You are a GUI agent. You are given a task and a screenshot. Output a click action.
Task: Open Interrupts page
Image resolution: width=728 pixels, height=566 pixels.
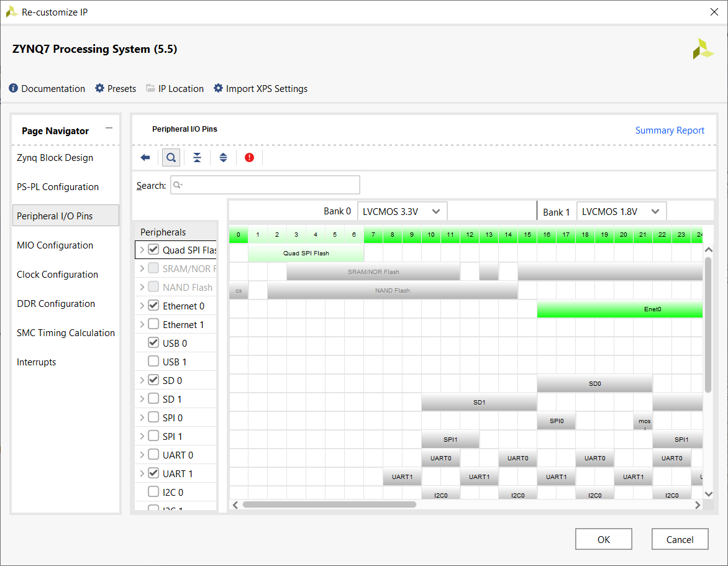[36, 362]
